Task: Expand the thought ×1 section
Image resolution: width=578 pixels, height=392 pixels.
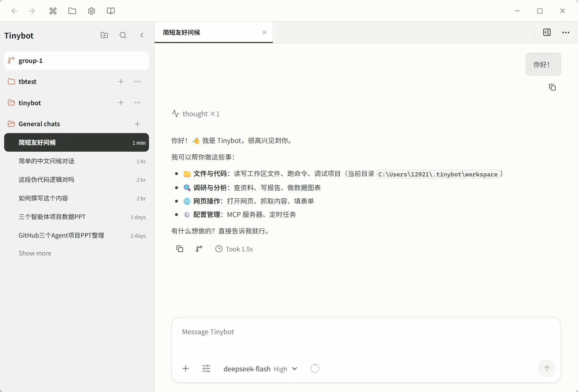Action: [x=195, y=114]
